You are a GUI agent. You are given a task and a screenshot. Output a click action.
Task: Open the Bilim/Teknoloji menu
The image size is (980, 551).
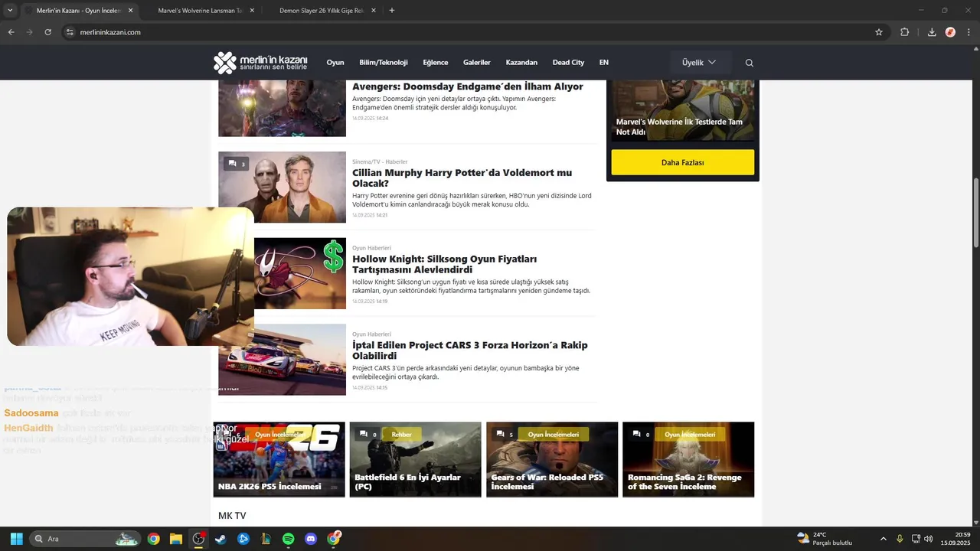pos(384,63)
